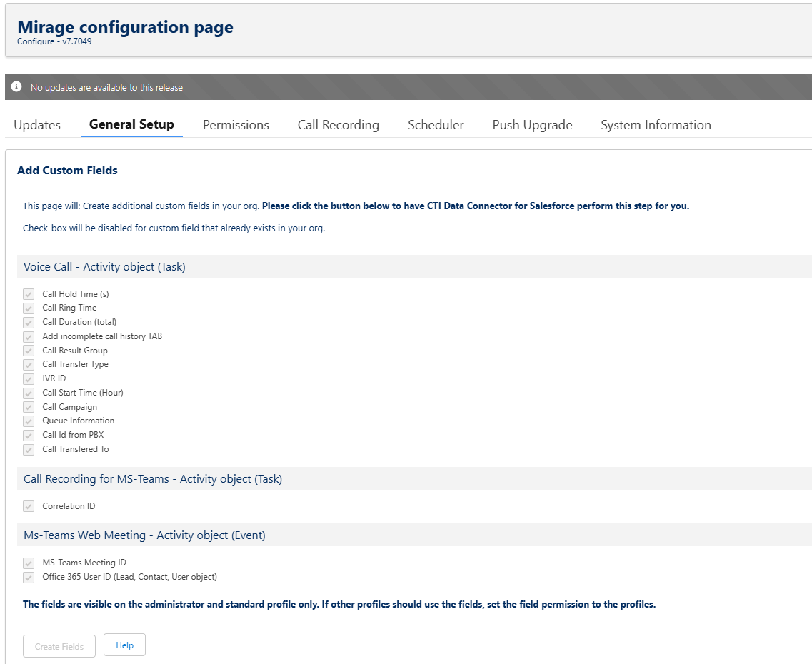Toggle the Call Hold Time (s) checkbox
The width and height of the screenshot is (812, 664).
point(29,294)
